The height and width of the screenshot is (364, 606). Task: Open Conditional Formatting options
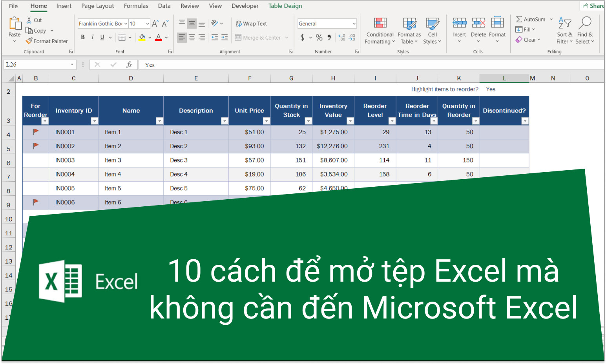(379, 31)
